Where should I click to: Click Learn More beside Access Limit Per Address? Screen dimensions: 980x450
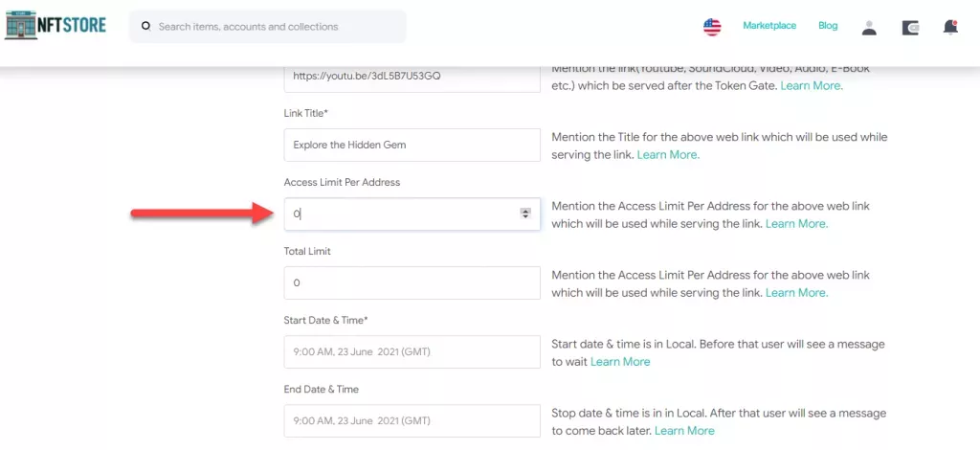pos(796,224)
